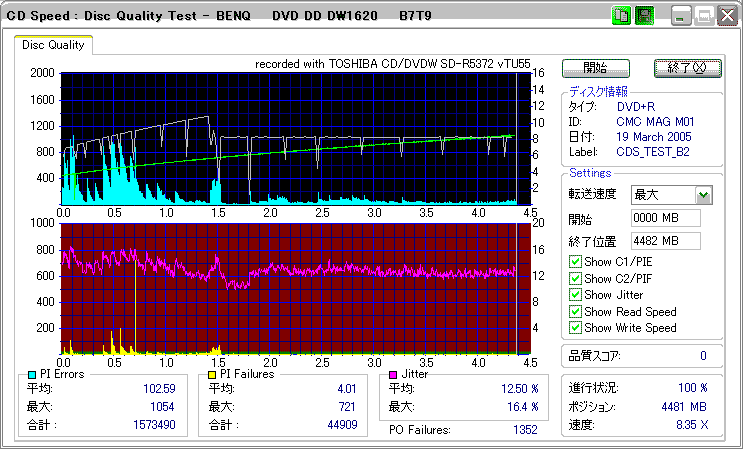Viewport: 743px width, 449px height.
Task: Click the disc ID CMC MAG M01
Action: click(x=655, y=122)
